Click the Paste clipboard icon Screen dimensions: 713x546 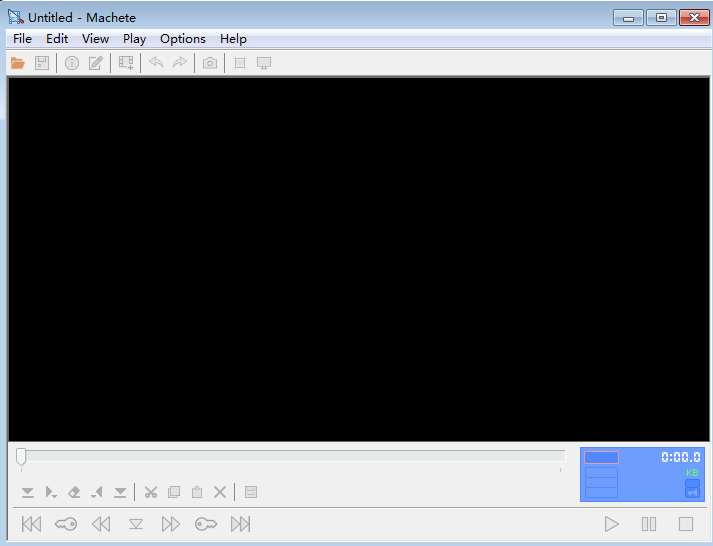pos(197,492)
